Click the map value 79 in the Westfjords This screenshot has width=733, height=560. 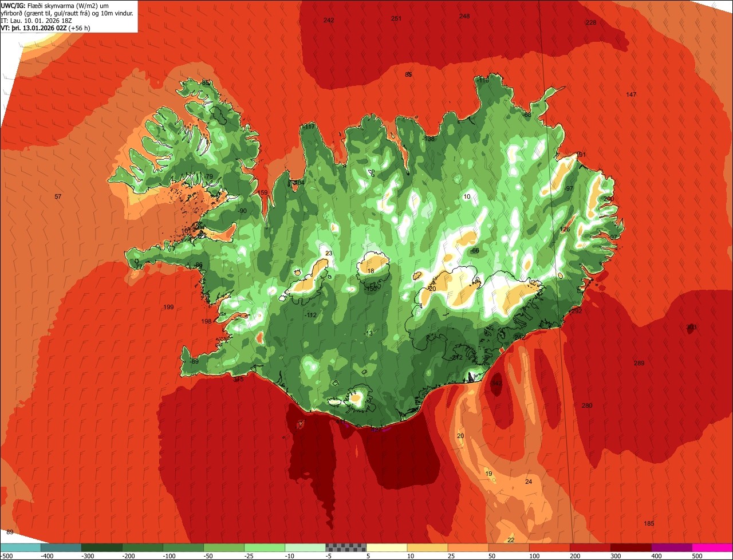pos(209,176)
